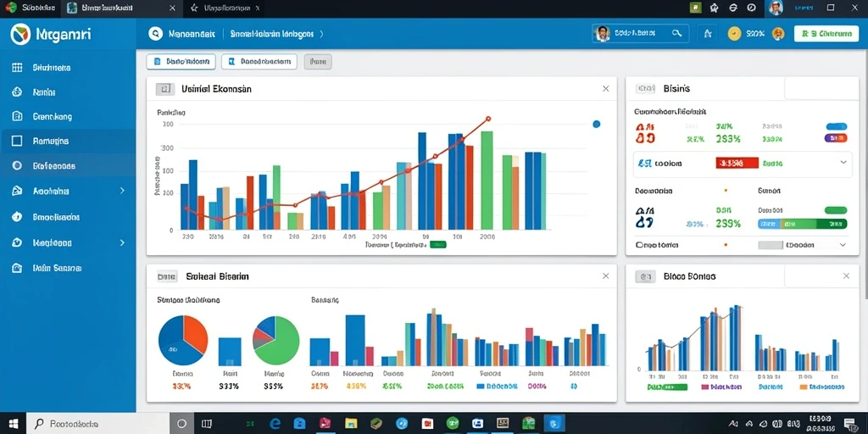This screenshot has width=868, height=434.
Task: Click the grid icon at top of sidebar
Action: click(17, 68)
